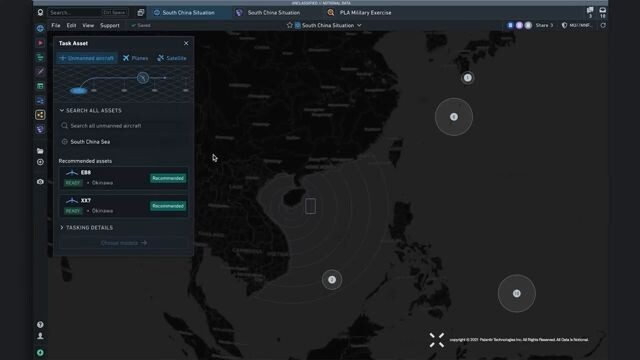Star the South China Situation document
Image resolution: width=640 pixels, height=360 pixels.
(289, 25)
